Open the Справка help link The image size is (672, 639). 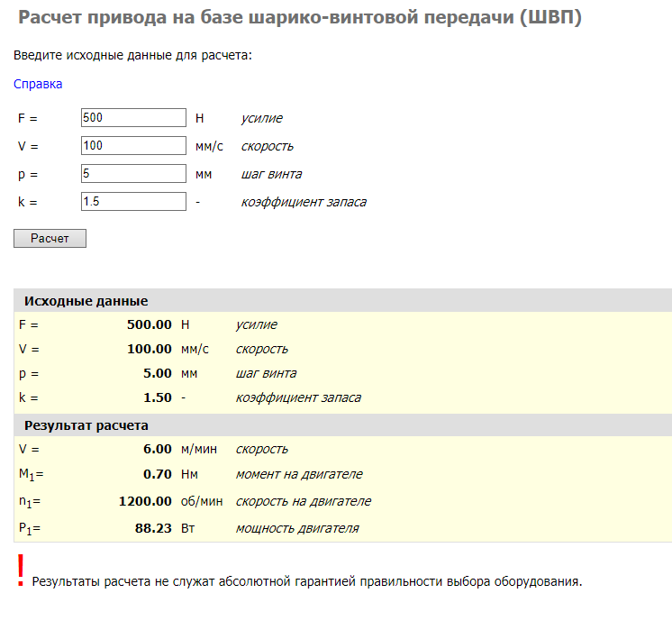click(38, 84)
